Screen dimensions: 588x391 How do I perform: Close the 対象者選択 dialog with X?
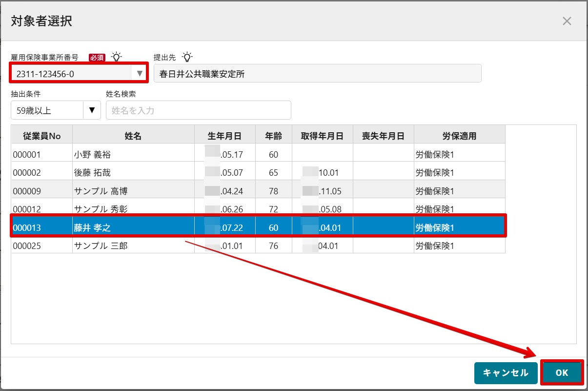click(567, 21)
